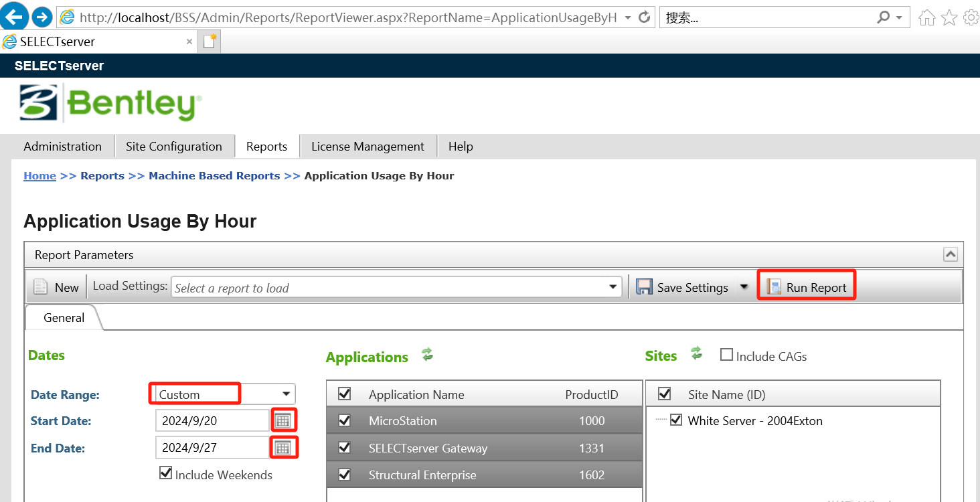This screenshot has height=502, width=980.
Task: Click the browser forward arrow
Action: (x=42, y=17)
